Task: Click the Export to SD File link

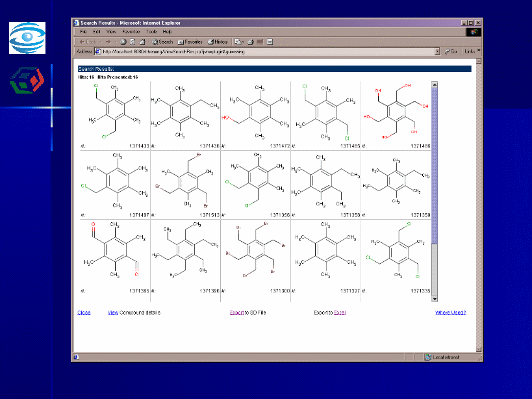Action: coord(236,313)
